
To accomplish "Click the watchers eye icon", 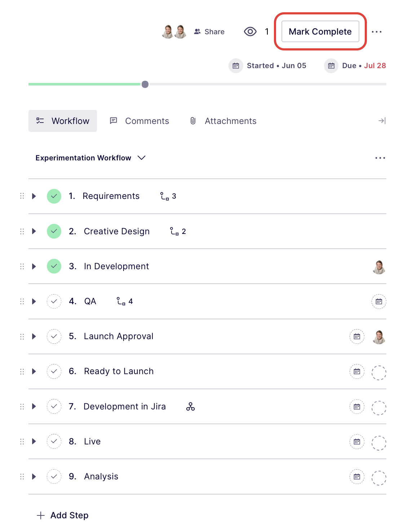I will 250,32.
